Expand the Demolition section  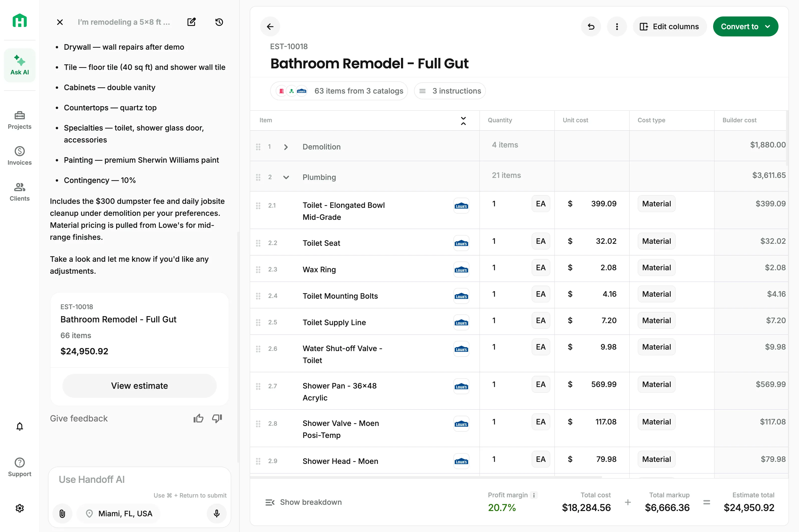286,147
